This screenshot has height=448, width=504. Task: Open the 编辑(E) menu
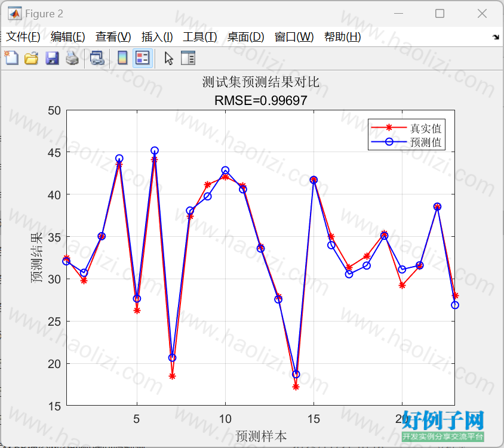coord(68,36)
